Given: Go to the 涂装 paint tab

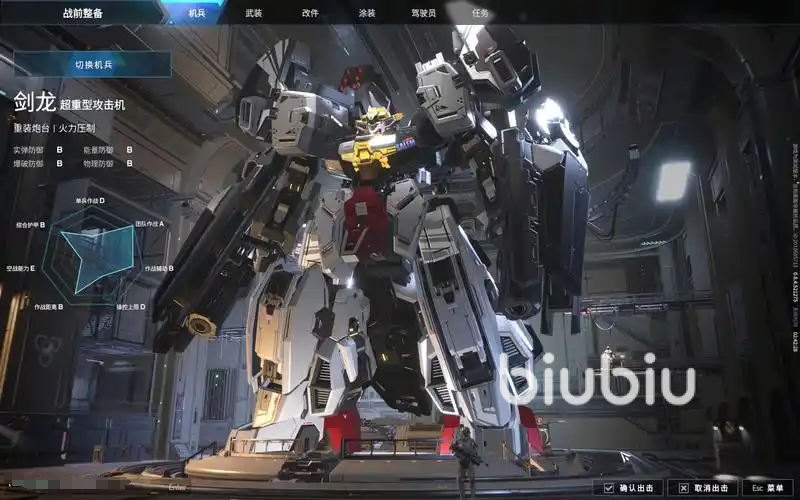Looking at the screenshot, I should pos(367,13).
